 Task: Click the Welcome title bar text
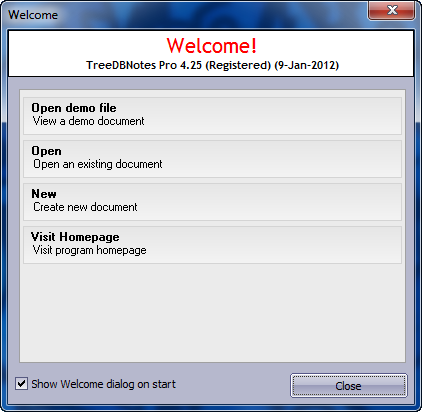coord(33,15)
